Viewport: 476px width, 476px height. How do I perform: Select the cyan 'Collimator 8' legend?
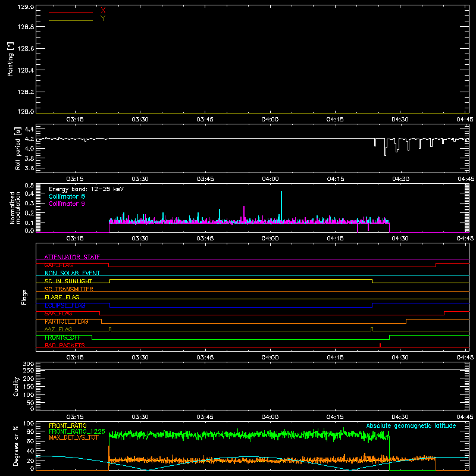point(67,196)
